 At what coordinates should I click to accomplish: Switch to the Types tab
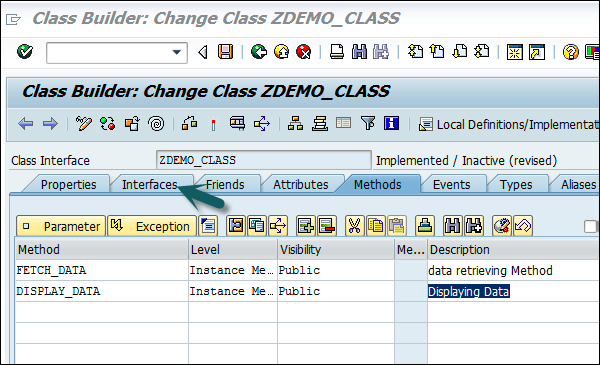coord(516,184)
